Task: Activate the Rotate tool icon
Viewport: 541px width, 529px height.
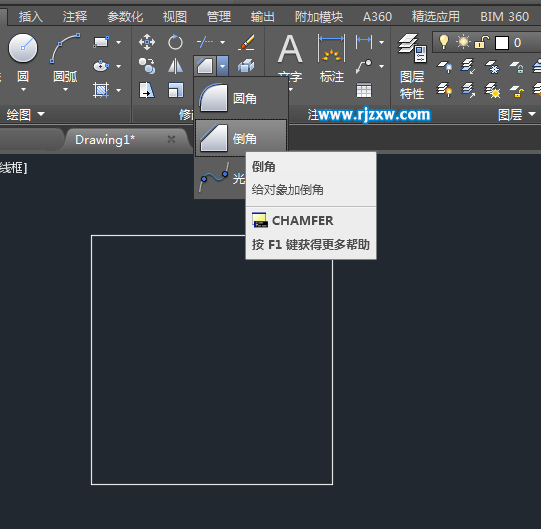Action: point(175,42)
